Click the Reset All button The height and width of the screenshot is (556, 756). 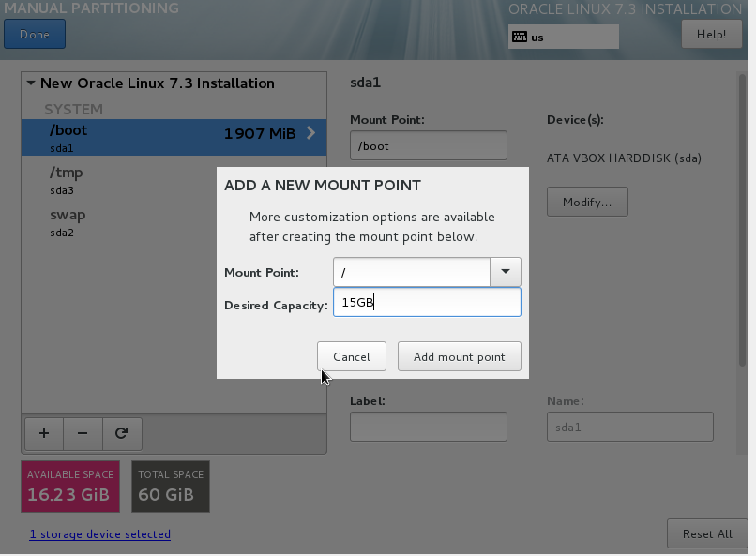(707, 533)
